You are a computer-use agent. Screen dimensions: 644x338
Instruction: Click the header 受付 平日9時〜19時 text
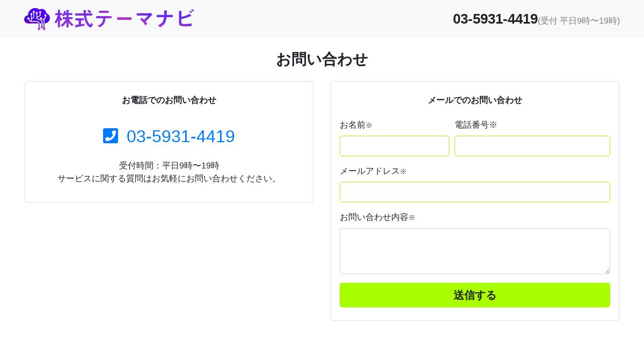579,21
